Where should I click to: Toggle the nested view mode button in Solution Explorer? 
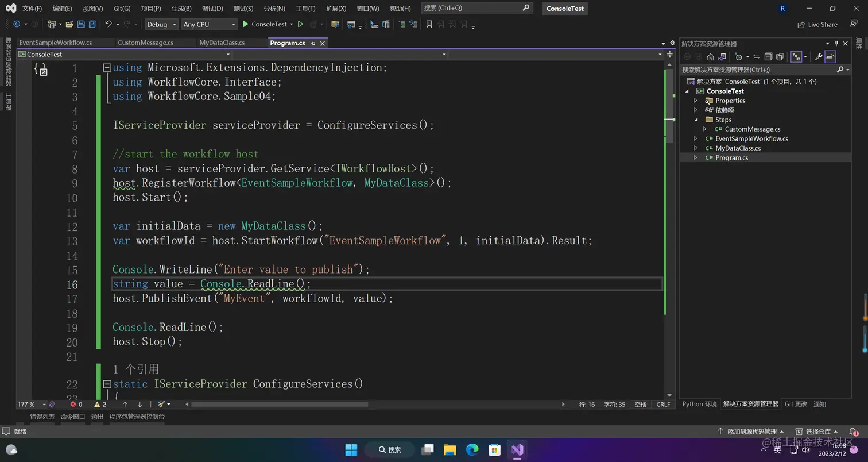coord(796,56)
